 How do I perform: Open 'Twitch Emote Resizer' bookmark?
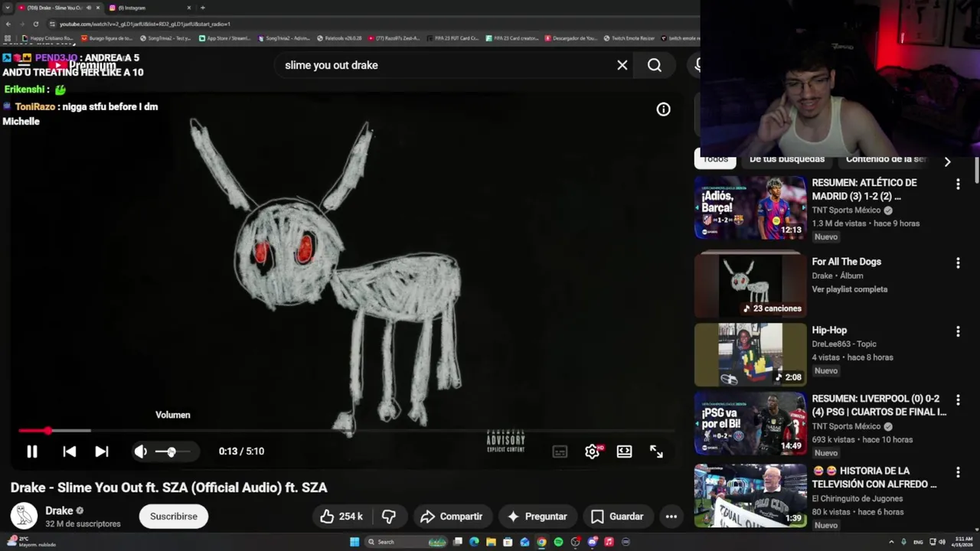tap(629, 38)
